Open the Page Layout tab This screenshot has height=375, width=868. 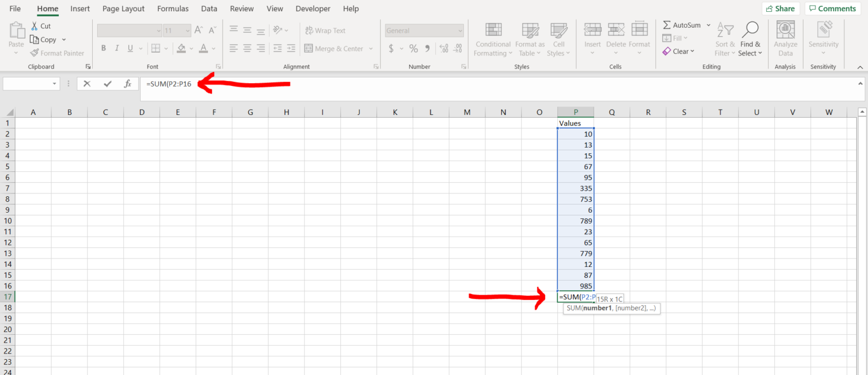(x=123, y=8)
